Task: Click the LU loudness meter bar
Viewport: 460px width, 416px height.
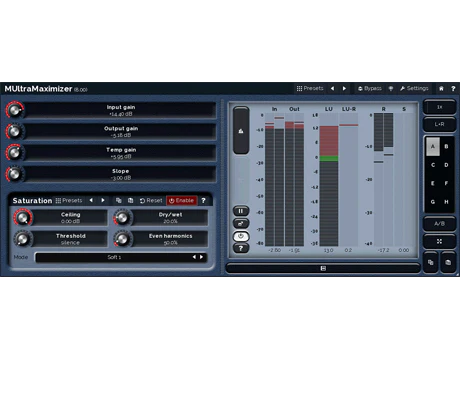Action: [329, 180]
